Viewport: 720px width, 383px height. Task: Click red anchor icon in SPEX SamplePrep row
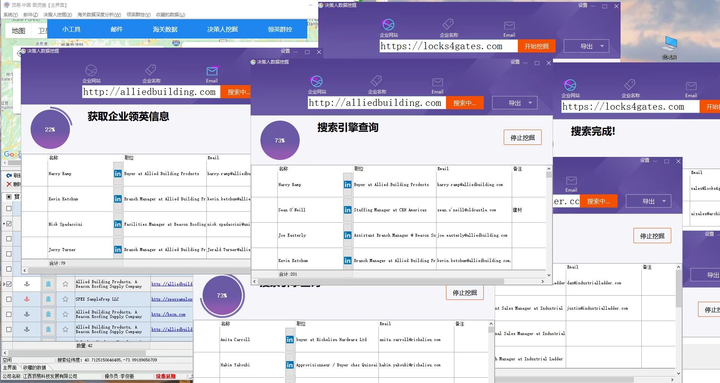[27, 299]
